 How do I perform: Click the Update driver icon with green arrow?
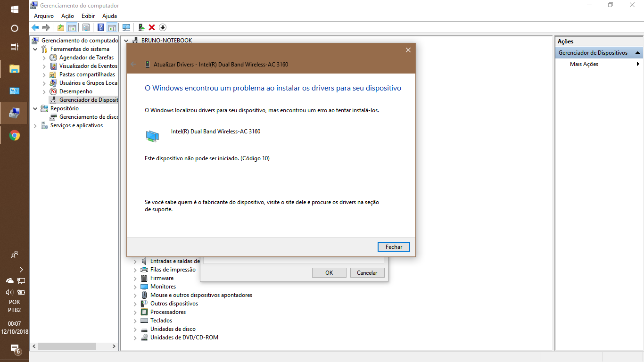coord(141,27)
